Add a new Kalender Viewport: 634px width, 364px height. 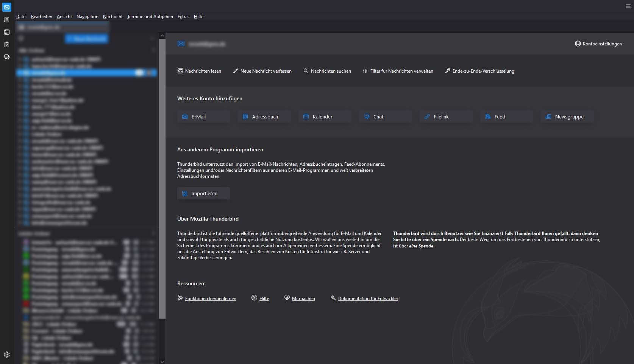[325, 117]
